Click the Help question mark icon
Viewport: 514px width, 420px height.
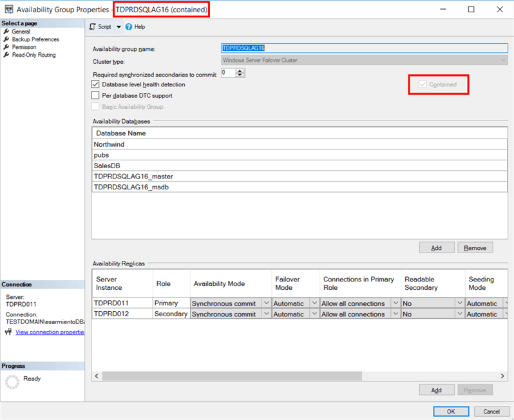(x=129, y=27)
